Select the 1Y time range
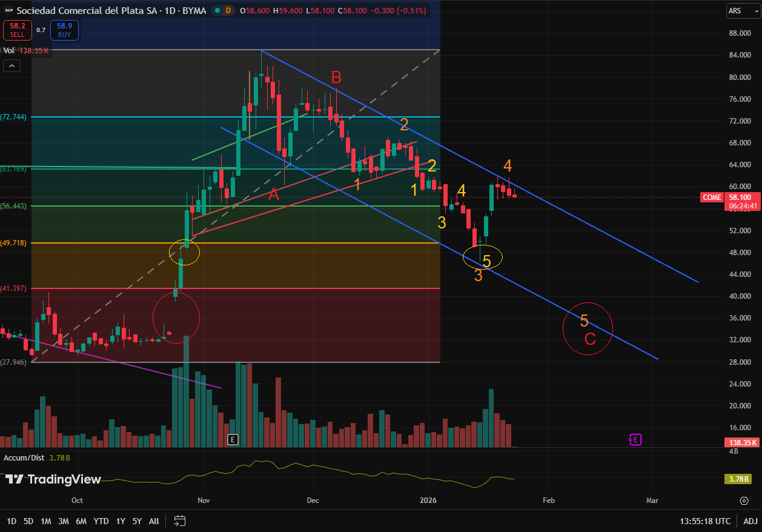762x532 pixels. pos(121,521)
